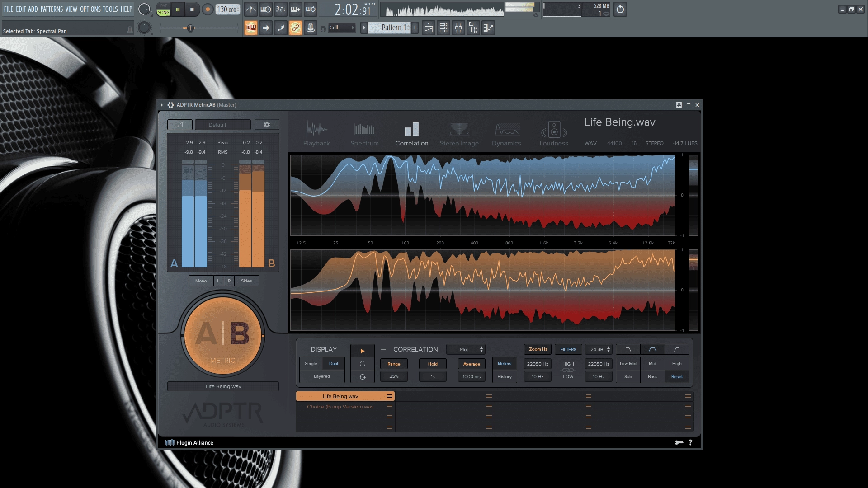Open the playlist view icon
The image size is (868, 488).
[x=429, y=28]
